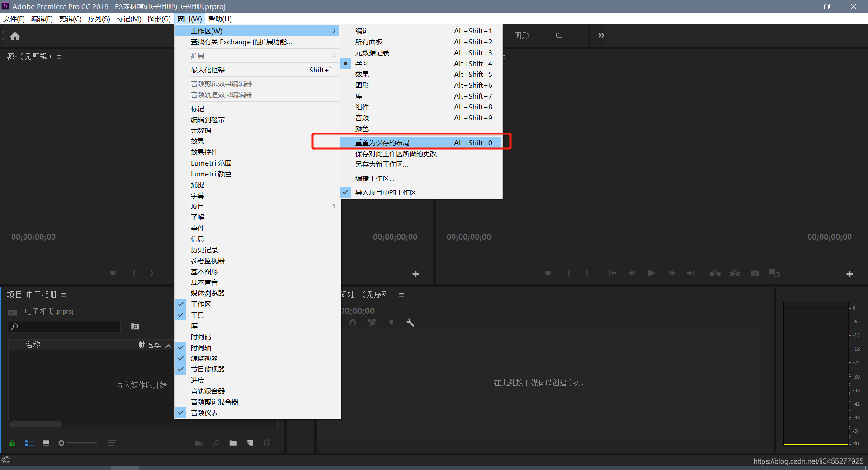Toggle timeline snap magnet icon

353,323
